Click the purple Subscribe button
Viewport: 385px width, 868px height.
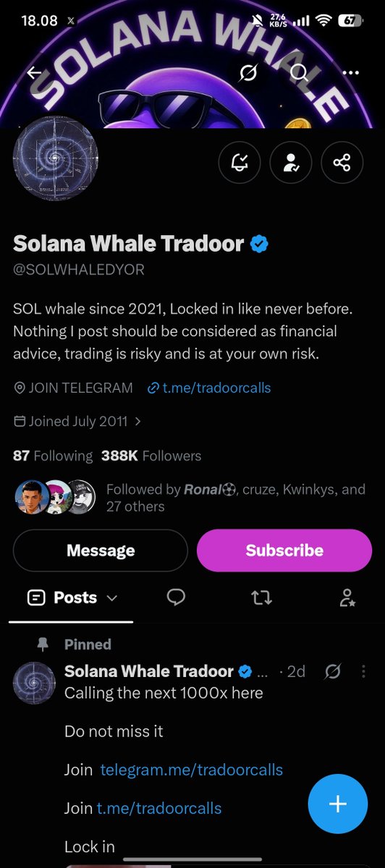tap(284, 550)
